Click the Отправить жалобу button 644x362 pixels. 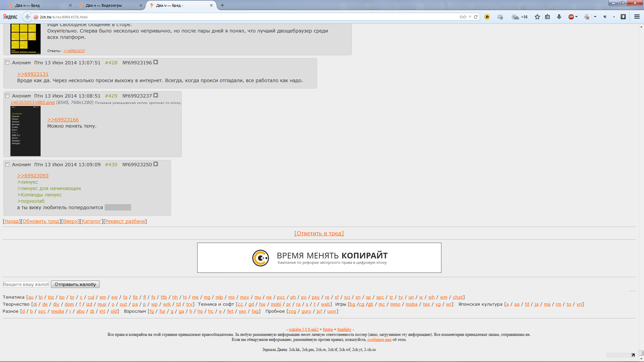[x=75, y=284]
